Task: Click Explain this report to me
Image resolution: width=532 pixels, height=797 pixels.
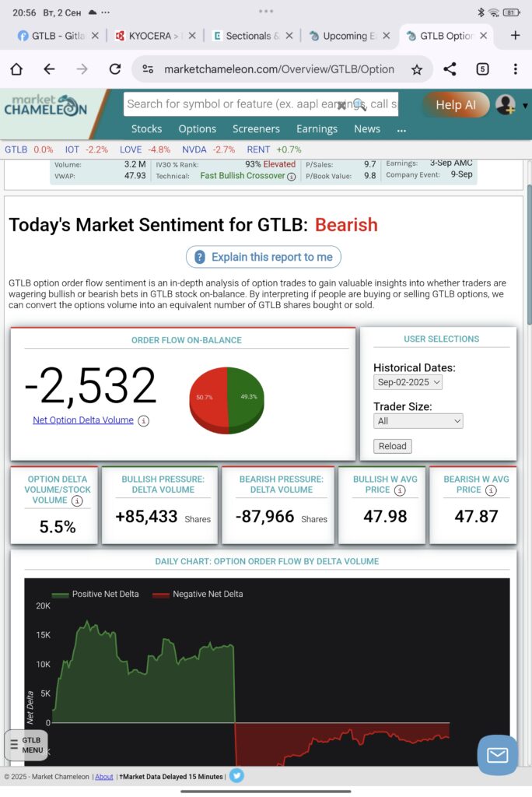Action: [x=263, y=257]
